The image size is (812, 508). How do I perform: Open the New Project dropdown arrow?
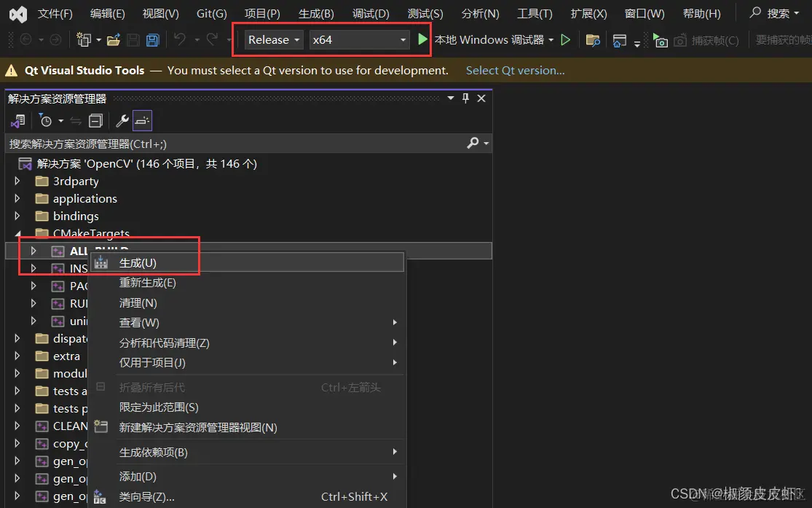tap(98, 40)
